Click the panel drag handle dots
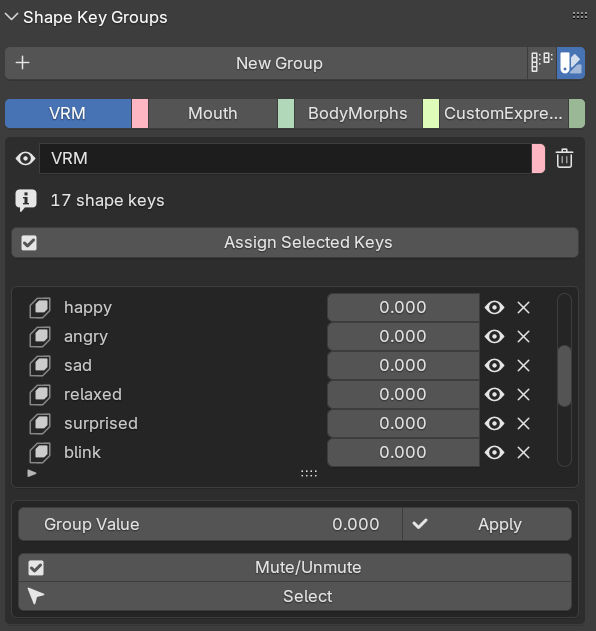The image size is (596, 631). (x=580, y=16)
